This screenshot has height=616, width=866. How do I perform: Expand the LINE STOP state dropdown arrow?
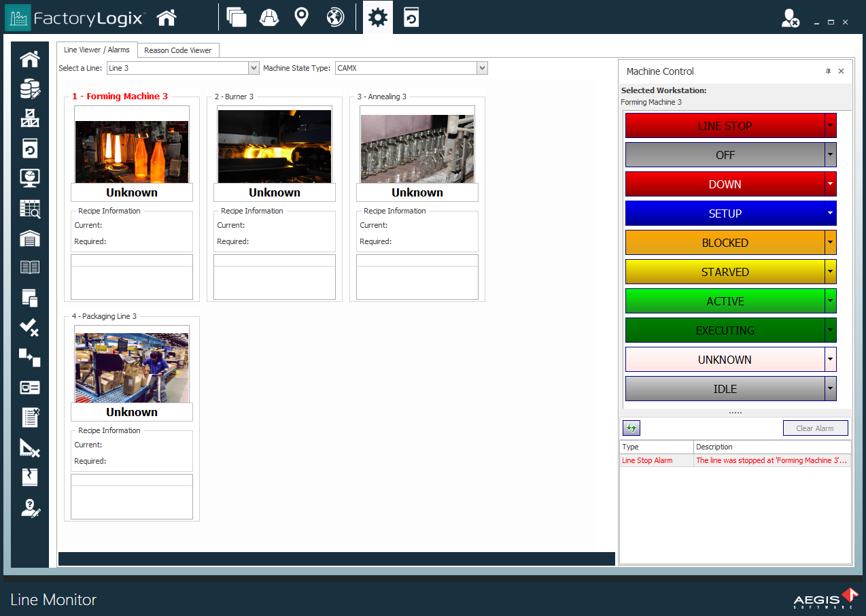point(829,125)
